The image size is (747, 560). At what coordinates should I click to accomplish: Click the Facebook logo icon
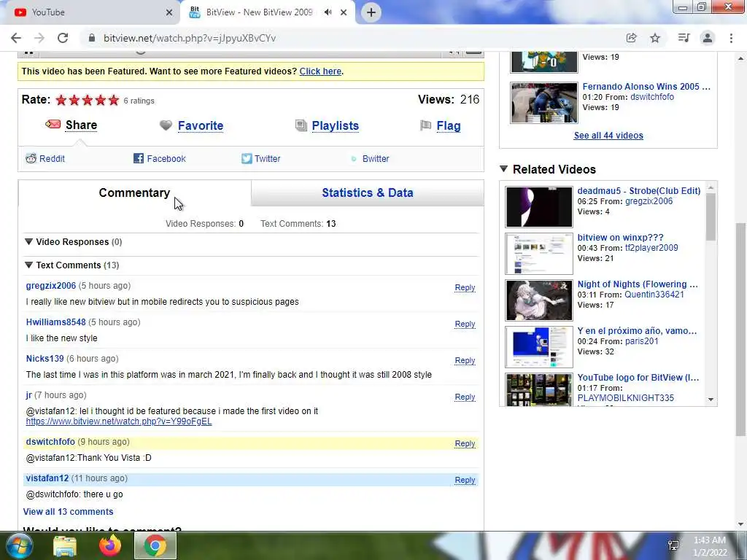click(x=138, y=158)
